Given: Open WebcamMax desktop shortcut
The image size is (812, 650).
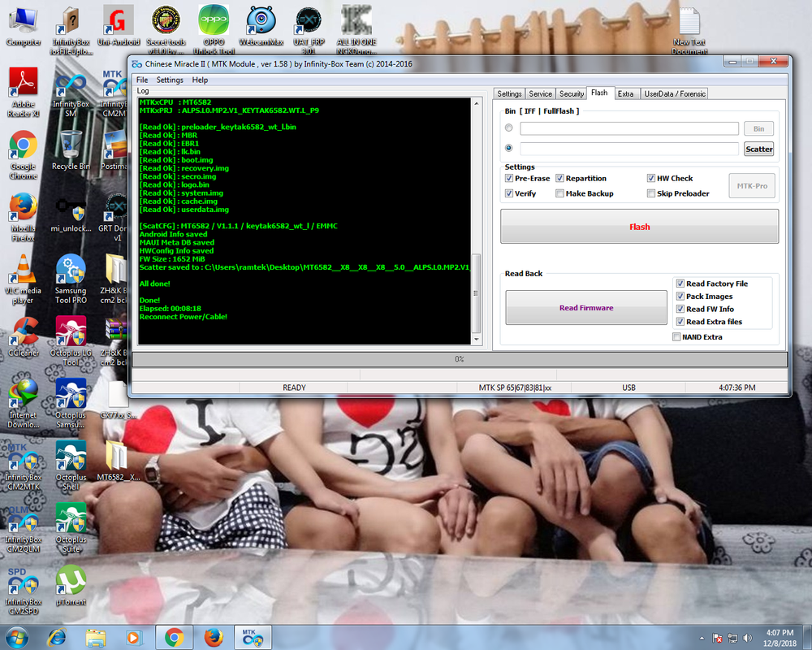Looking at the screenshot, I should tap(261, 26).
